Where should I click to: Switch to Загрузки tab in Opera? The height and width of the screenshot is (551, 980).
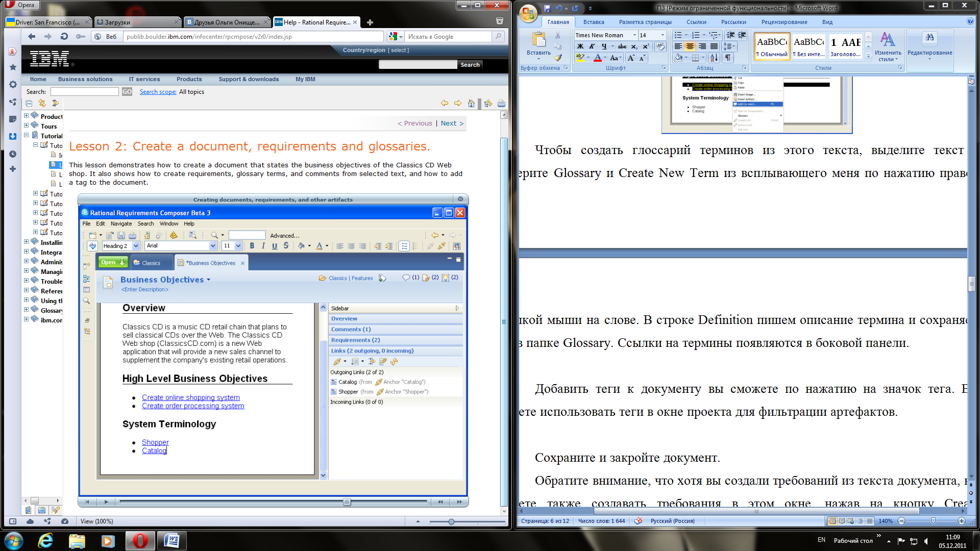point(137,22)
